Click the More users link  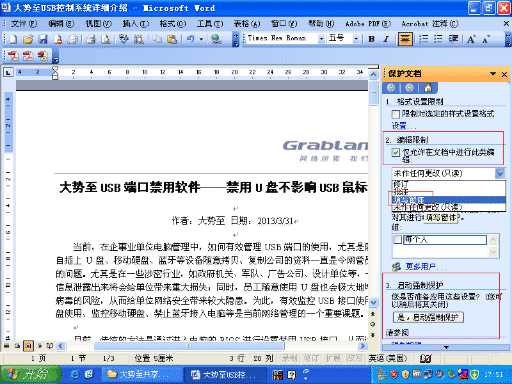coord(421,266)
